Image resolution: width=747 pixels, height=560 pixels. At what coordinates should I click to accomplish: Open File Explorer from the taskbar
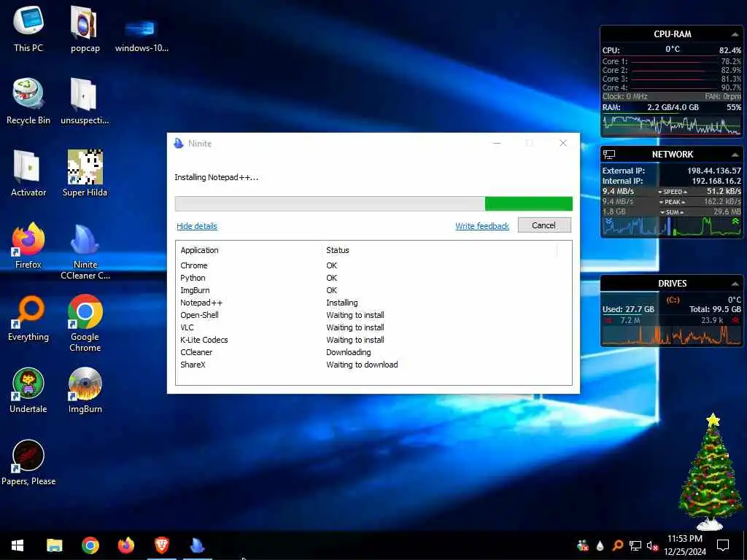click(x=54, y=545)
